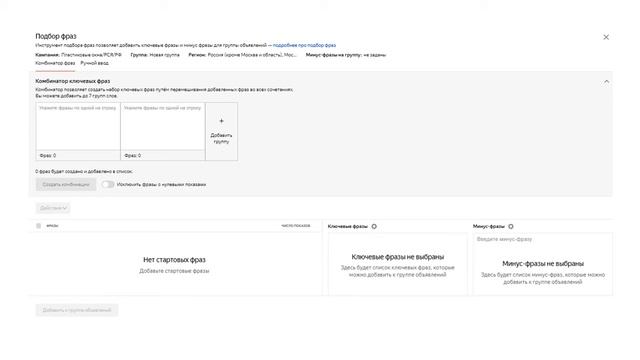Viewport: 640px width, 360px height.
Task: Click the Фразы column header
Action: [52, 226]
